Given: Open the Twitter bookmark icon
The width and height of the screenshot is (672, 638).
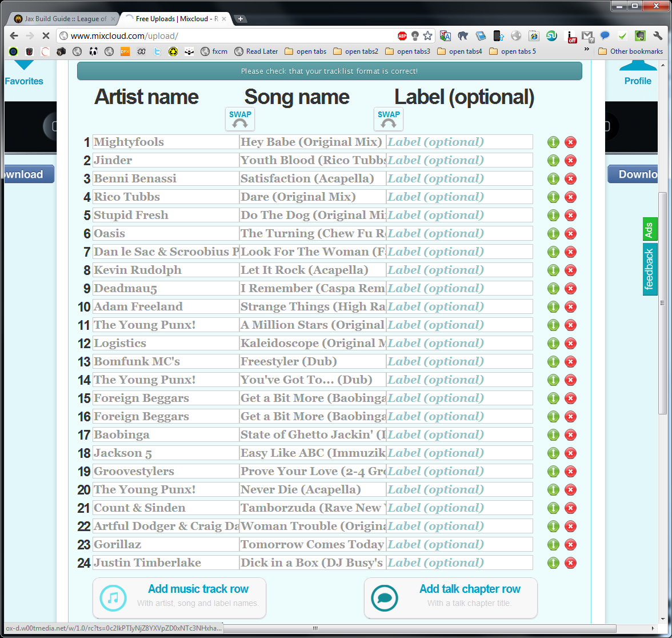Looking at the screenshot, I should (x=157, y=51).
